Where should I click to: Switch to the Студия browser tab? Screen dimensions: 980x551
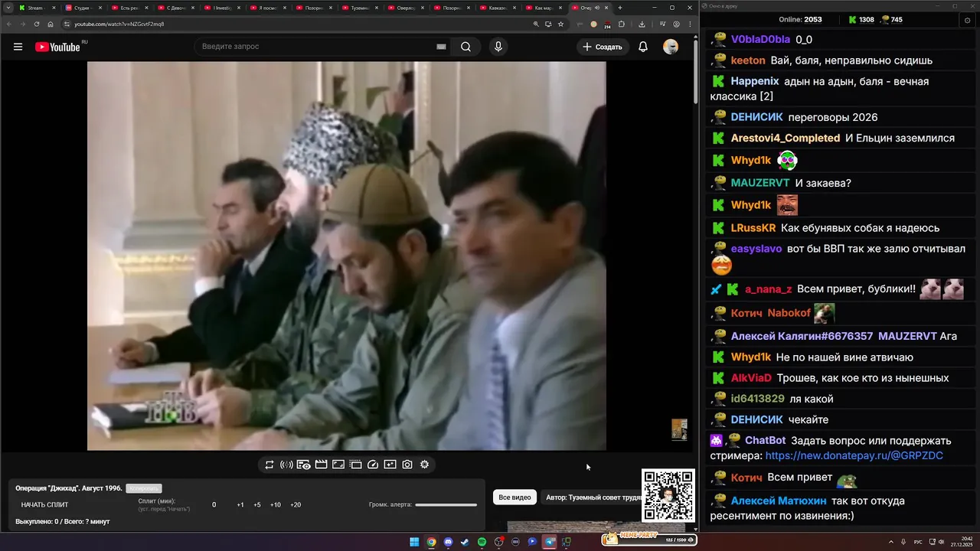click(x=82, y=8)
